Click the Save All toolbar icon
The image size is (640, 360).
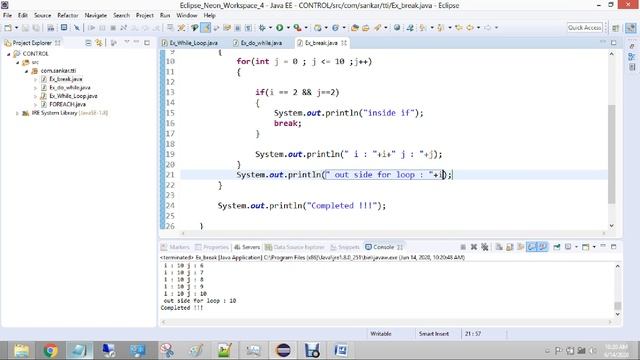pyautogui.click(x=36, y=28)
